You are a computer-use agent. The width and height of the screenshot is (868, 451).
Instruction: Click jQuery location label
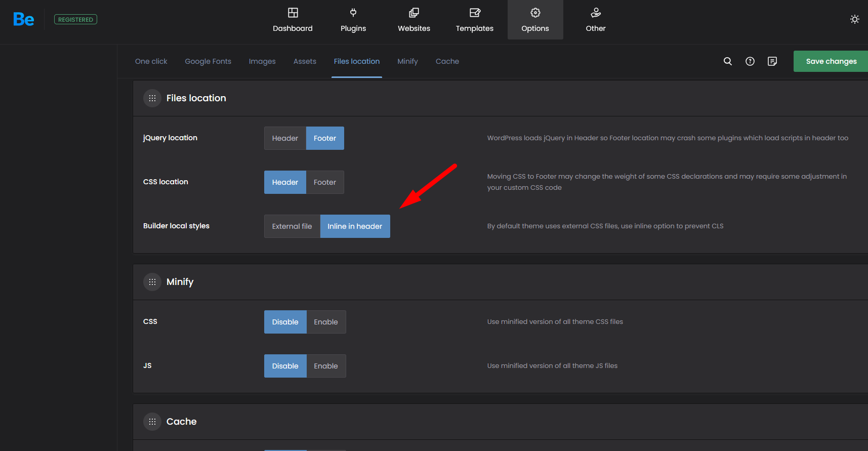pyautogui.click(x=170, y=138)
